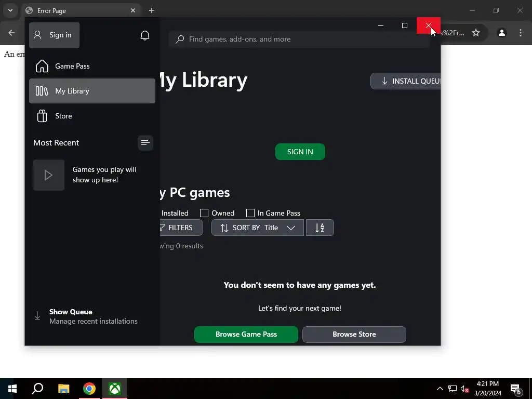Check the Owned filter checkbox

pyautogui.click(x=204, y=213)
